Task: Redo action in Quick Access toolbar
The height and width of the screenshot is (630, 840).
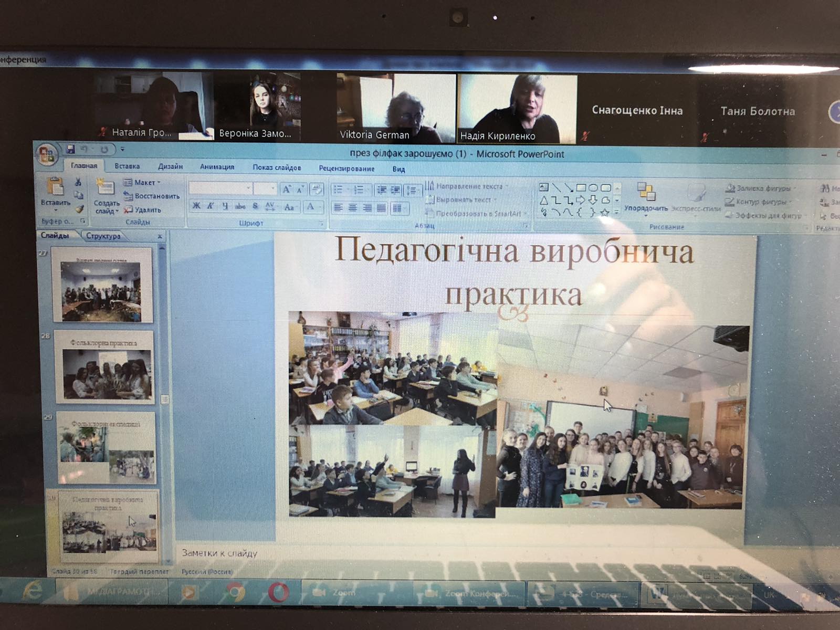Action: (104, 150)
